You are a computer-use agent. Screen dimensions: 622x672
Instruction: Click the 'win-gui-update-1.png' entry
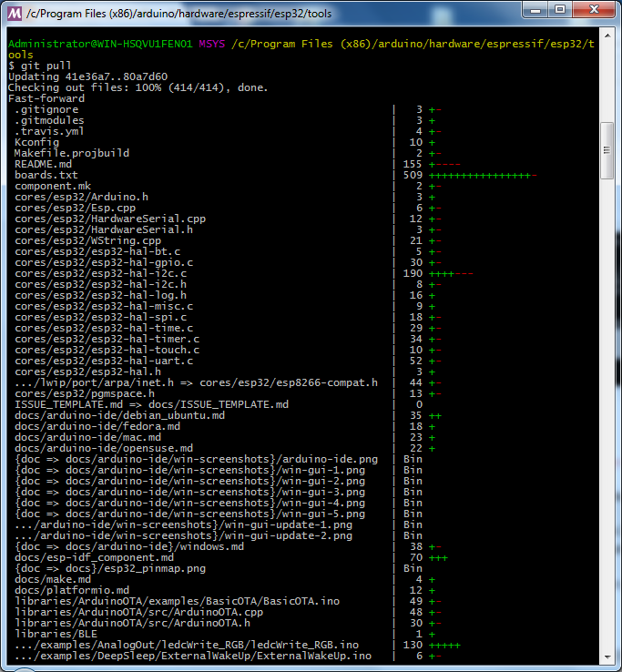coord(183,525)
